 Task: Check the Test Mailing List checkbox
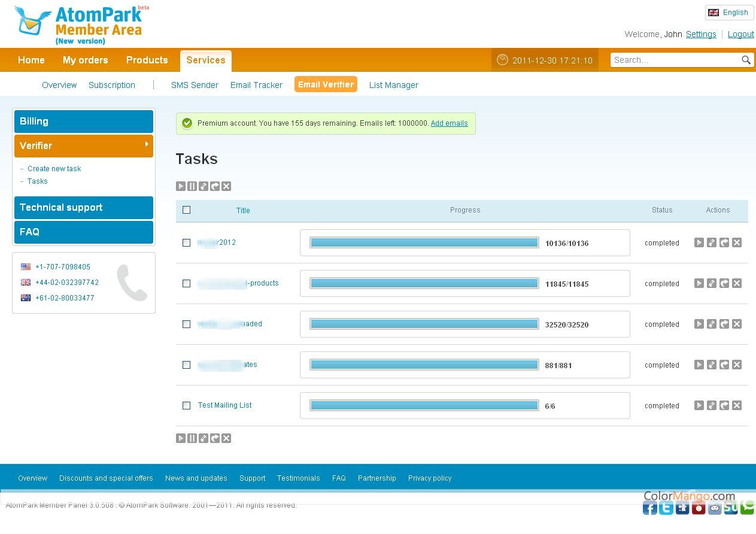(187, 405)
